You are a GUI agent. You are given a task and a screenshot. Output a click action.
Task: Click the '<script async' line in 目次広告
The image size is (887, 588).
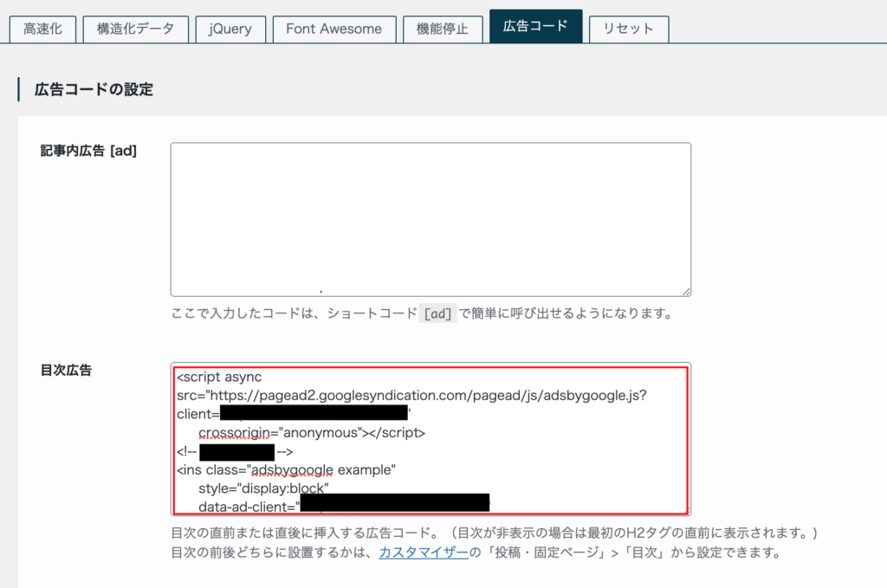pyautogui.click(x=219, y=377)
